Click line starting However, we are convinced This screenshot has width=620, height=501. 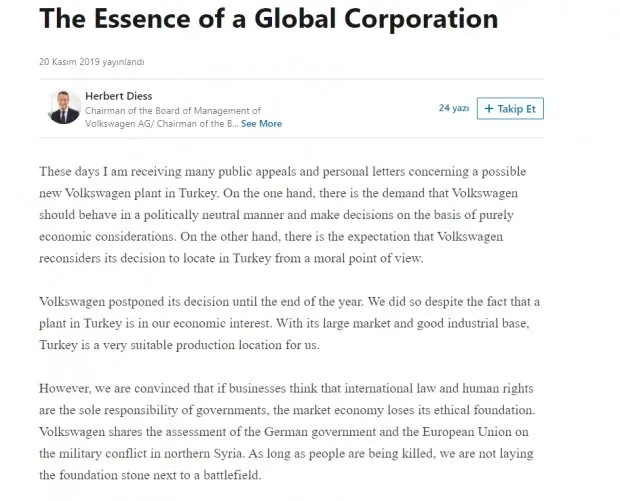click(x=286, y=388)
